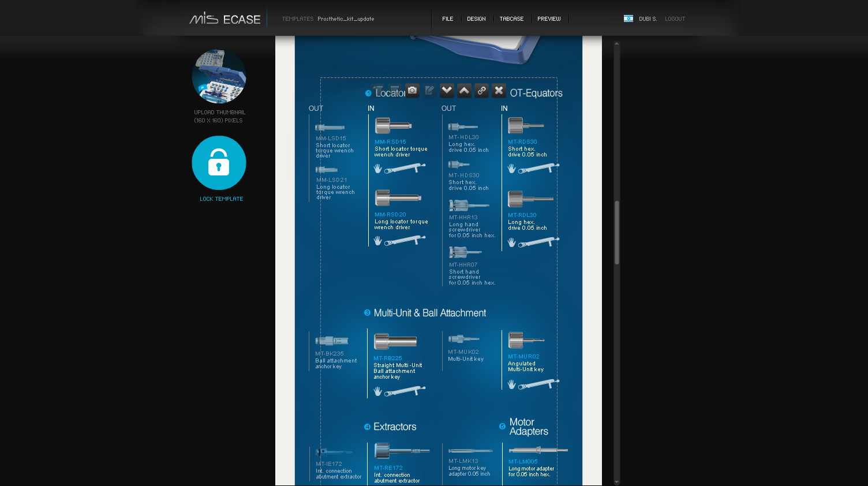Click the Prosthetic_kit_update template name
Screen dimensions: 868x486
pos(346,19)
